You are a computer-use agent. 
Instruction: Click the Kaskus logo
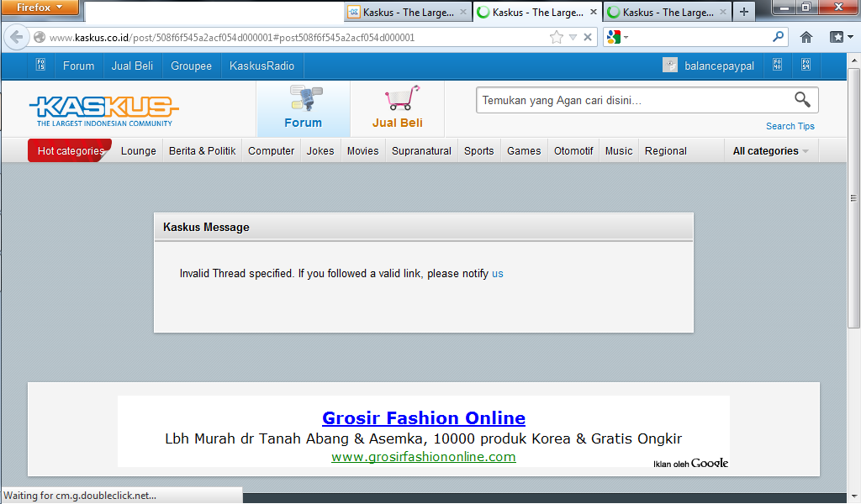pos(103,109)
